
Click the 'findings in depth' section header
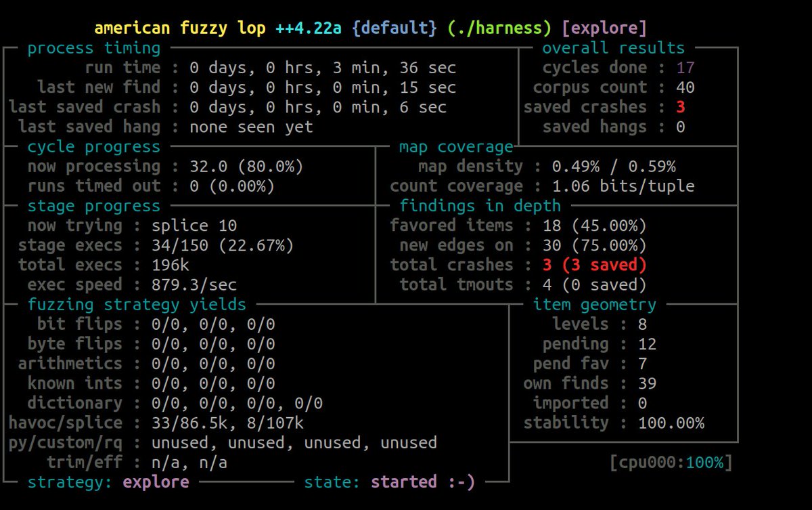pyautogui.click(x=480, y=206)
